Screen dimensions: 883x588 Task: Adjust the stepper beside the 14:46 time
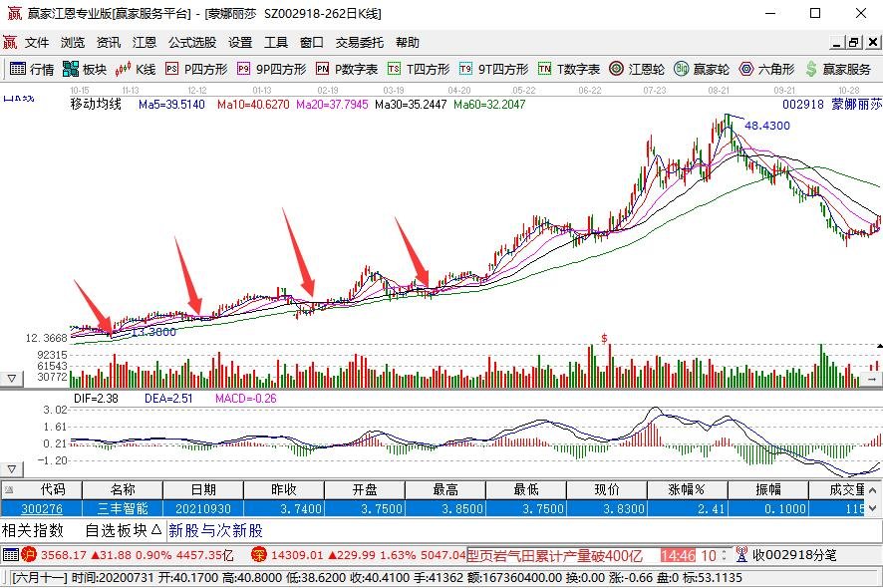725,555
